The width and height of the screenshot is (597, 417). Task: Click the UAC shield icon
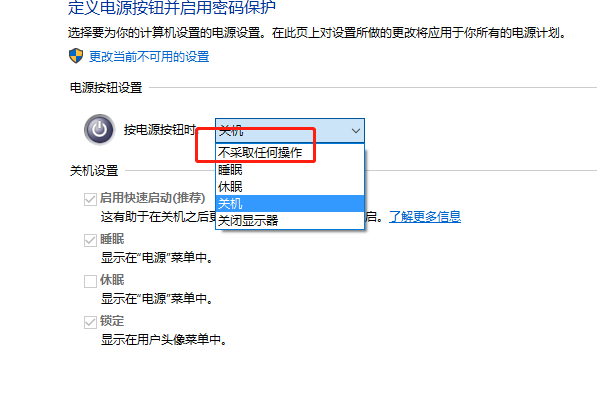[76, 56]
